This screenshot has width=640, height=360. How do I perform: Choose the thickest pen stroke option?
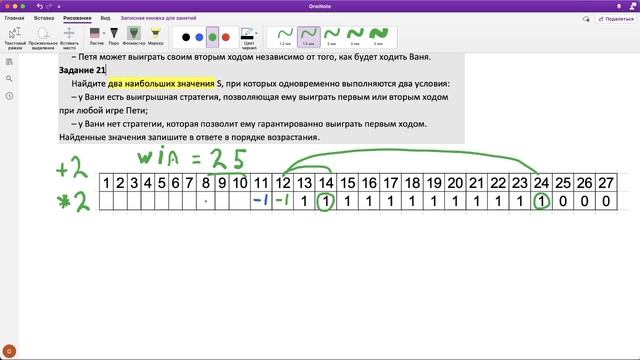[x=379, y=37]
